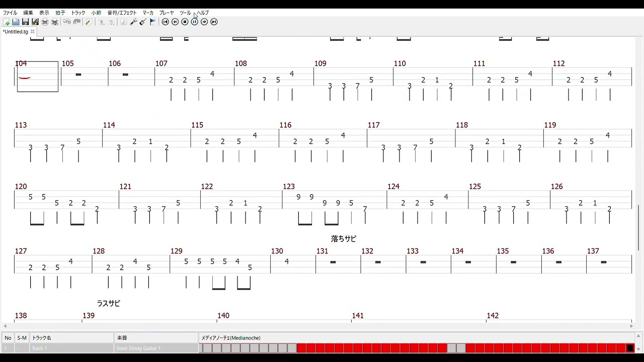Pause playback
The width and height of the screenshot is (644, 362).
click(x=194, y=22)
